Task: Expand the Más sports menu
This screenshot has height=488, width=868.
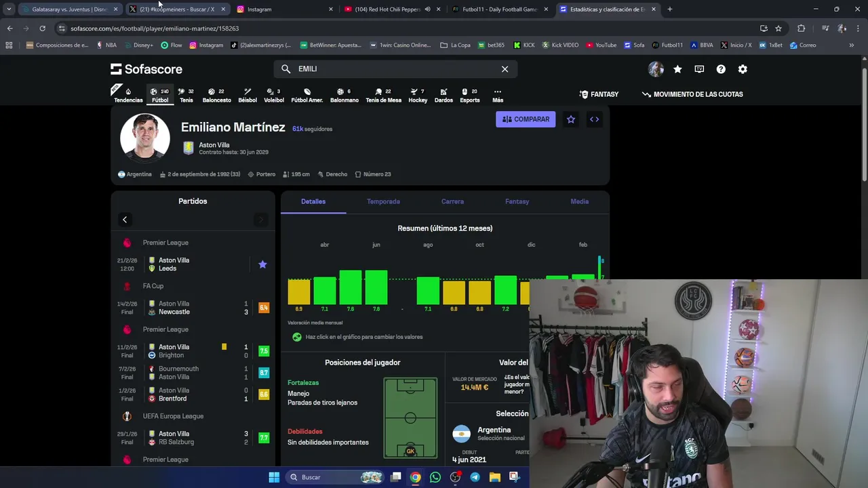Action: coord(498,95)
